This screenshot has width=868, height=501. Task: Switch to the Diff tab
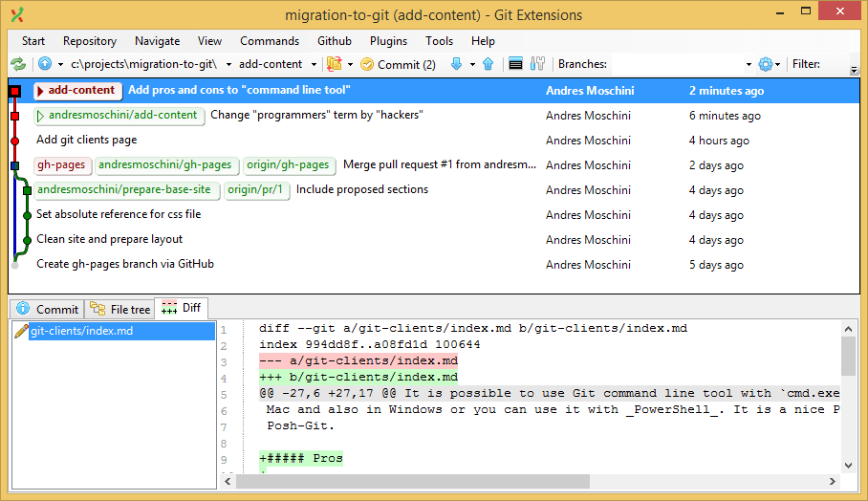click(182, 308)
